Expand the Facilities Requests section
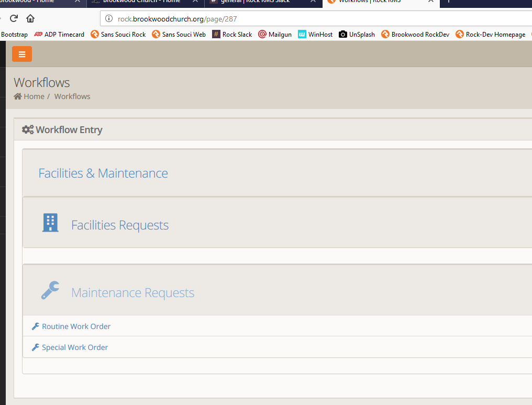 tap(120, 225)
